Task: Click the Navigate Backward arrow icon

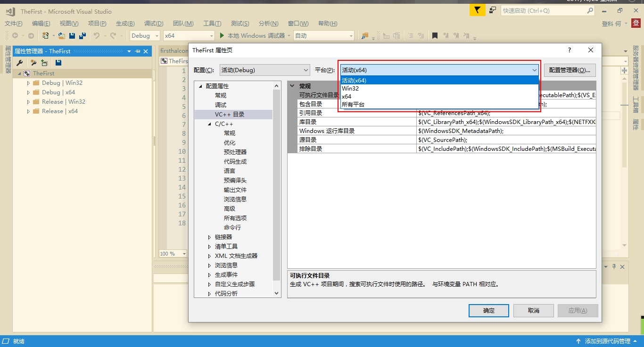Action: pyautogui.click(x=16, y=35)
